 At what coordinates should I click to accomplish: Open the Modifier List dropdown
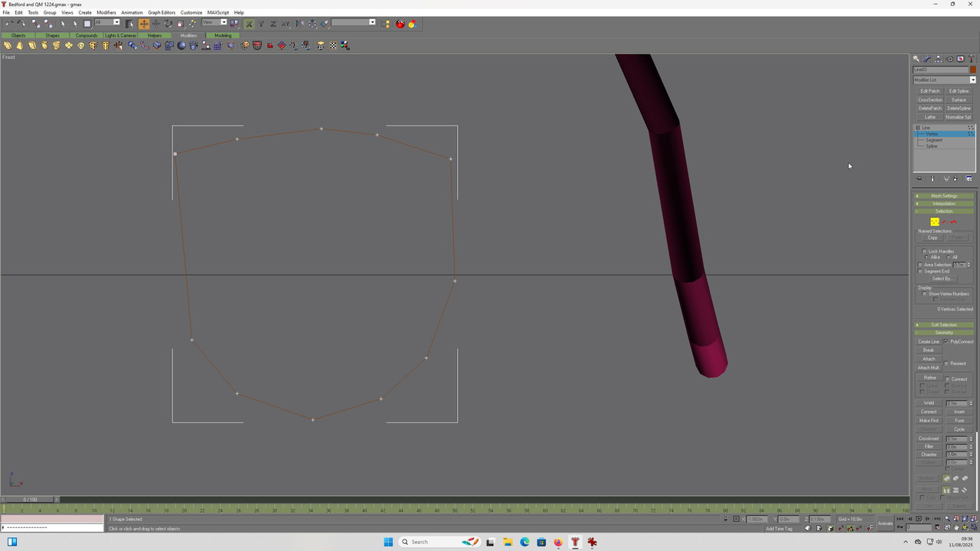[x=944, y=80]
